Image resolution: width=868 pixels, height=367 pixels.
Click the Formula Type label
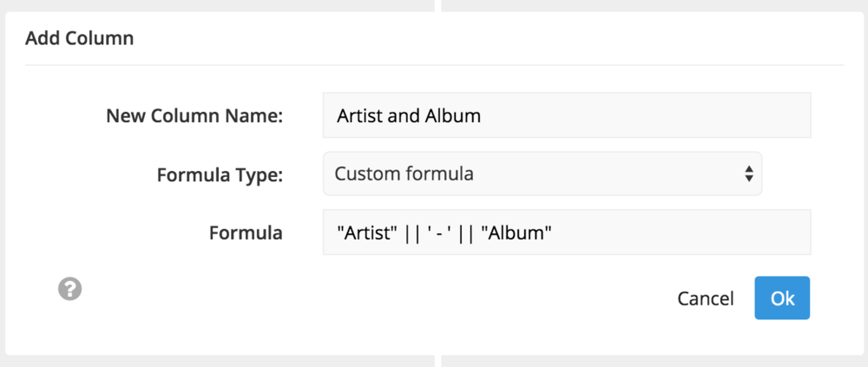(220, 175)
